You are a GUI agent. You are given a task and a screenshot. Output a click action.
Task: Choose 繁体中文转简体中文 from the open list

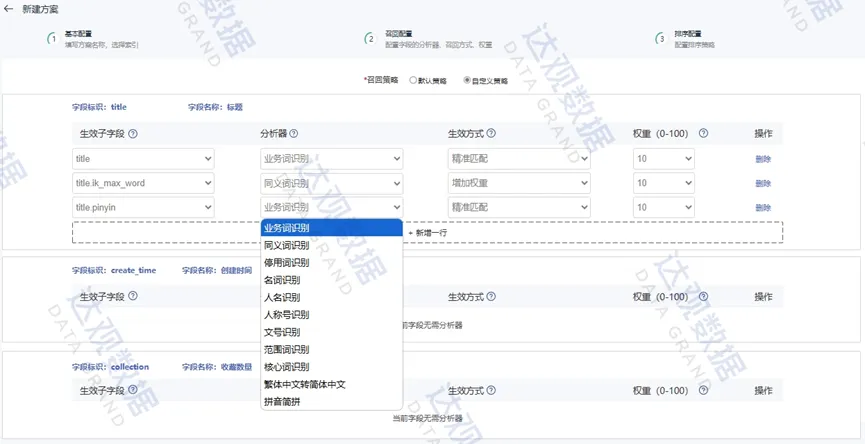coord(332,384)
